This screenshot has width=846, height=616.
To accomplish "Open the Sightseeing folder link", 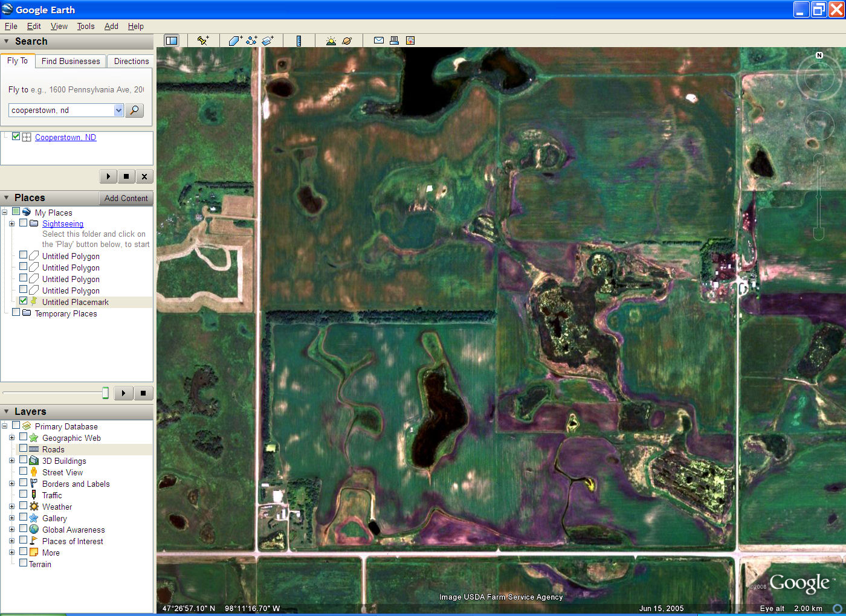I will tap(63, 223).
